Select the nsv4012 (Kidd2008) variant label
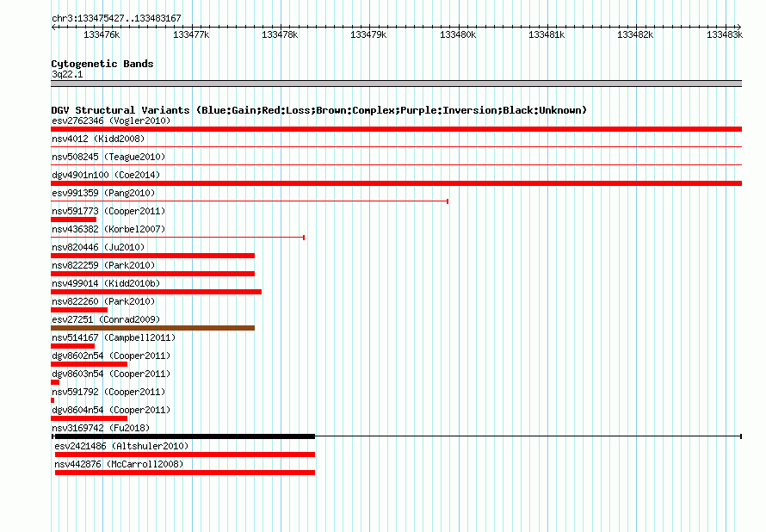Image resolution: width=766 pixels, height=532 pixels. [98, 139]
